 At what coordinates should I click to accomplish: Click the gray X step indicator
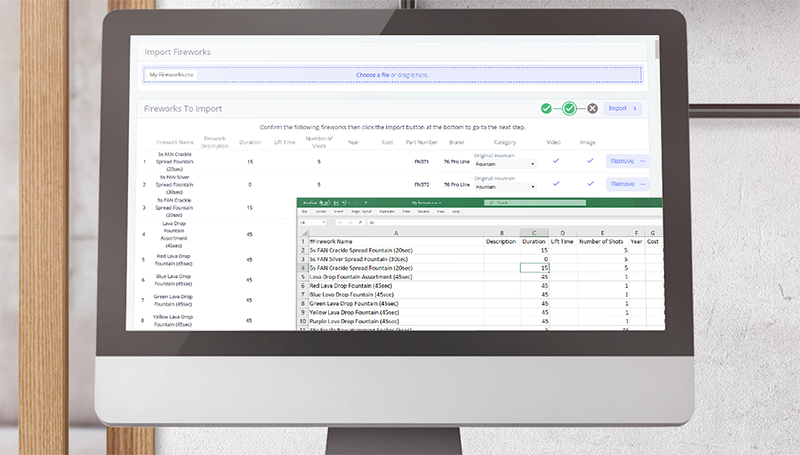(x=592, y=108)
